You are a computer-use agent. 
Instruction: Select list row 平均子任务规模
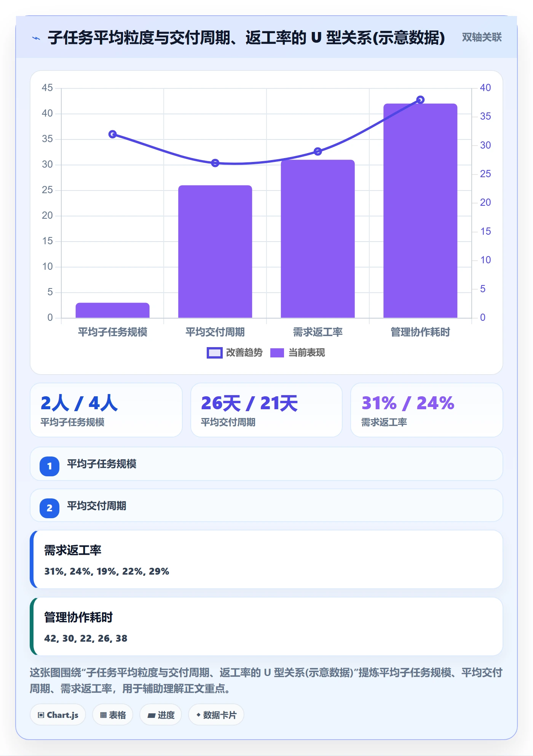coord(266,464)
